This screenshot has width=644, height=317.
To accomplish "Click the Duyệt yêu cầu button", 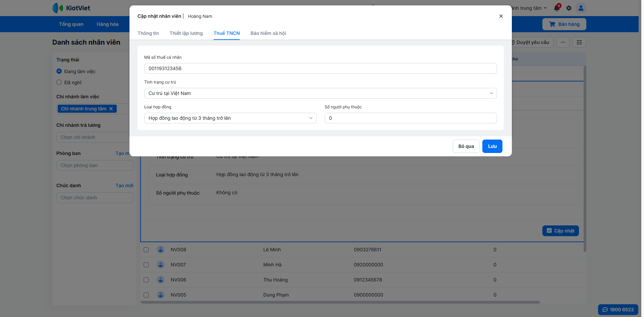I will coord(533,42).
